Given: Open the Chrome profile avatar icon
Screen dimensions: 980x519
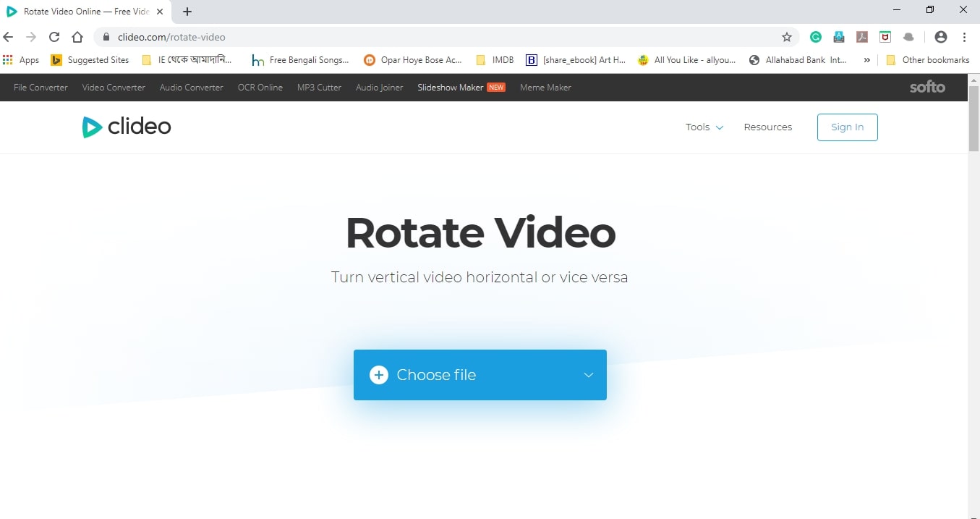Looking at the screenshot, I should click(941, 37).
